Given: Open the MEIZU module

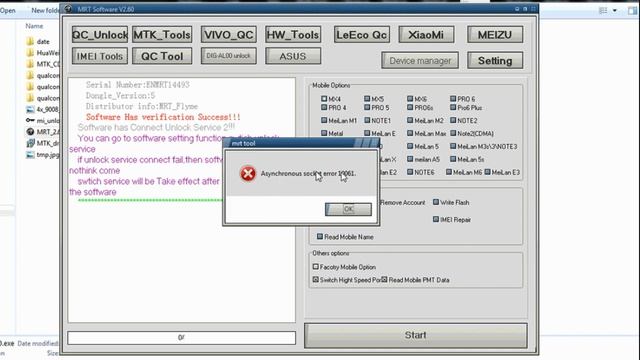Looking at the screenshot, I should 495,35.
